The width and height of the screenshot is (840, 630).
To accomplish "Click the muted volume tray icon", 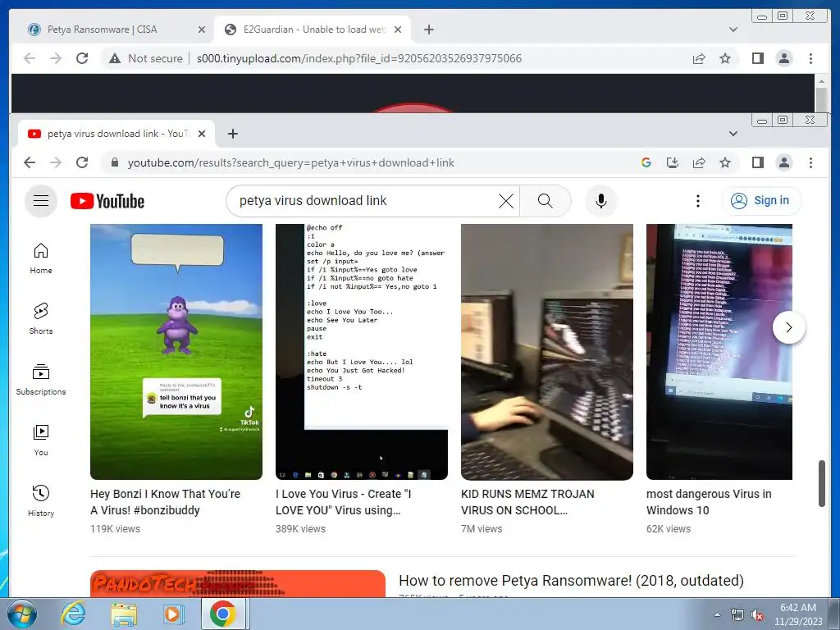I will coord(757,614).
